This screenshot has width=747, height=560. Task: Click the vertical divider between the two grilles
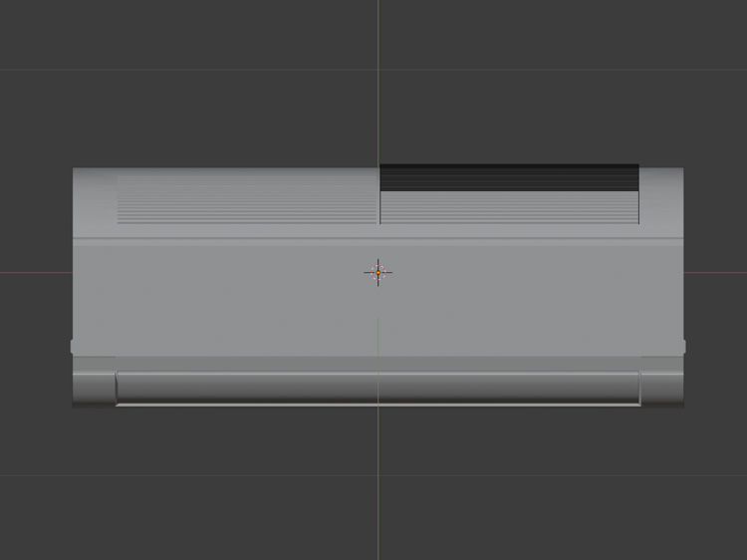(378, 196)
